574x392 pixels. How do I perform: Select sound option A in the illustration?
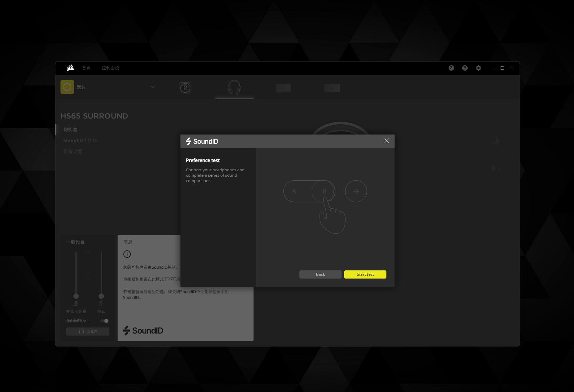coord(294,191)
